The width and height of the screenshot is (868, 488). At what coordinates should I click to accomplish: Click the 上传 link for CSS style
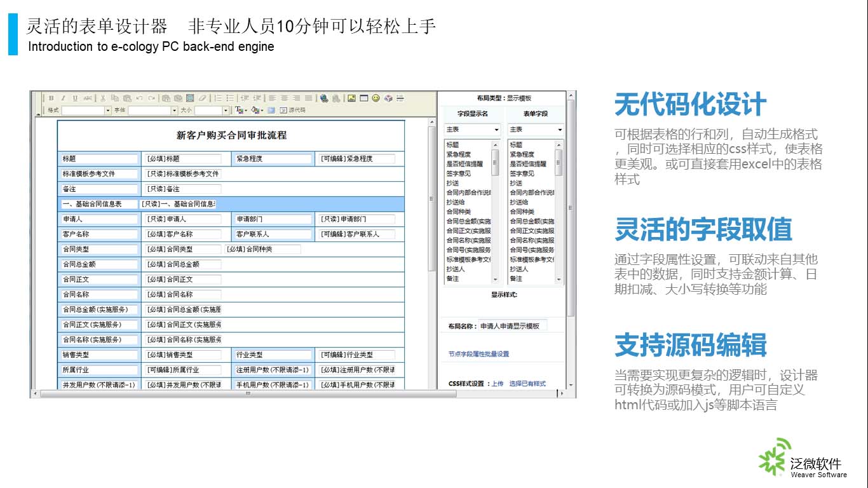tap(497, 384)
